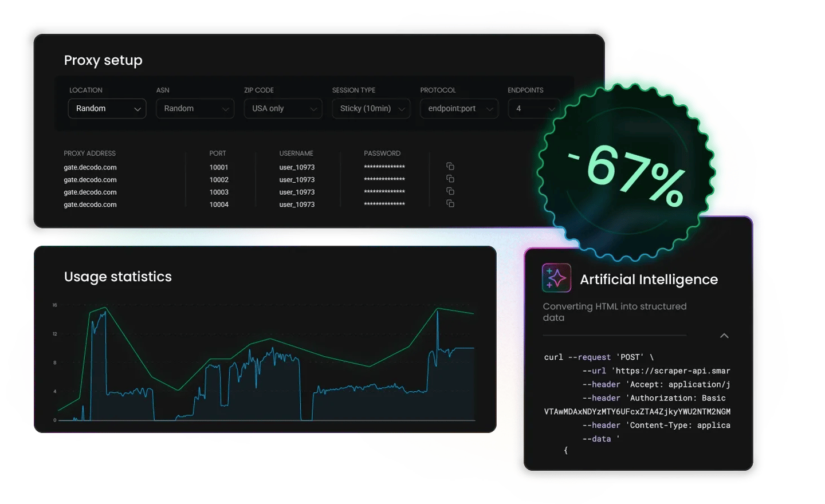Open Session Type dropdown Sticky (10min)

pyautogui.click(x=371, y=109)
